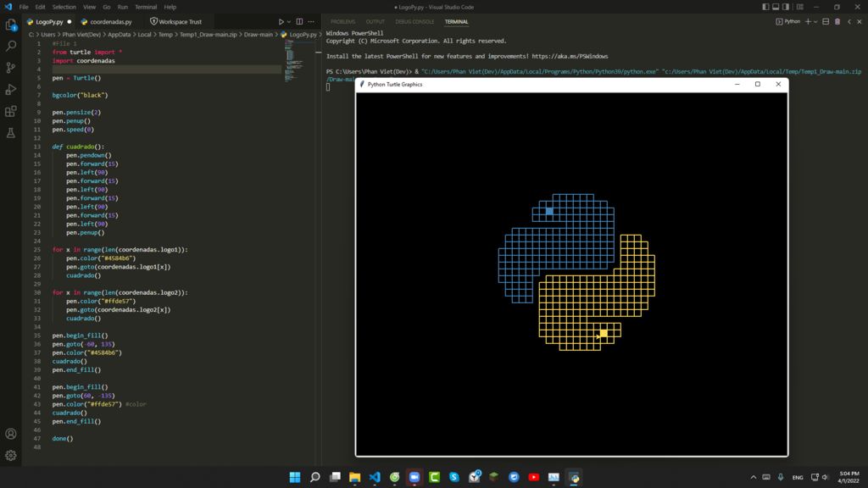Open the Search view in activity bar
Screen dimensions: 868x488
click(10, 46)
